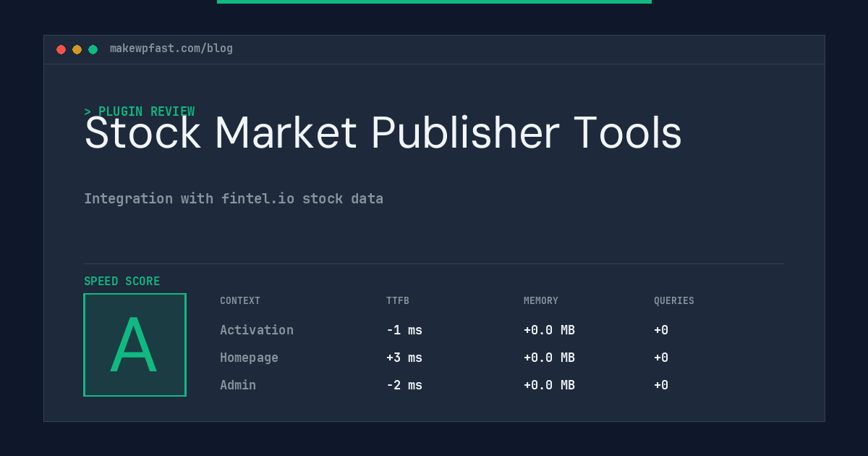Click the Admin queries value '+0'
Screen dimensions: 868x456
(x=661, y=385)
